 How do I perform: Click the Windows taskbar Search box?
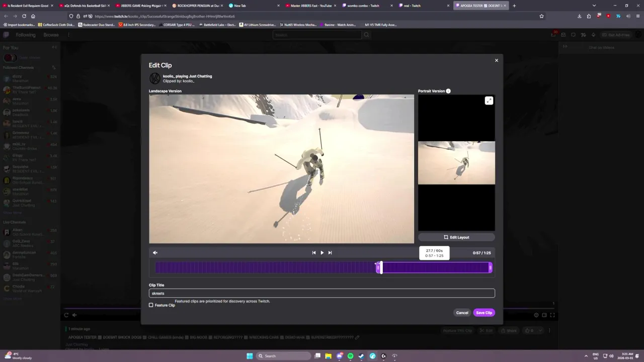click(284, 356)
